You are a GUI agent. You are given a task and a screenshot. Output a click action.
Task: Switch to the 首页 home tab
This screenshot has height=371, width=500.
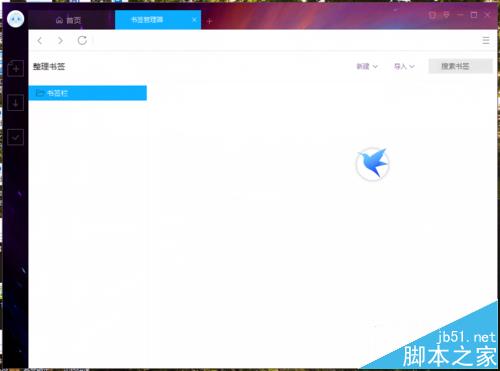point(68,20)
